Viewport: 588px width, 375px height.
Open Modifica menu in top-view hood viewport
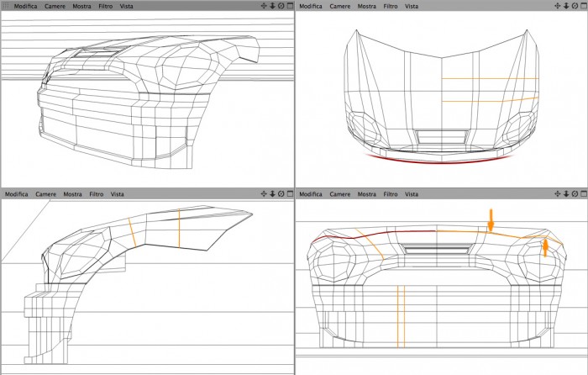311,7
